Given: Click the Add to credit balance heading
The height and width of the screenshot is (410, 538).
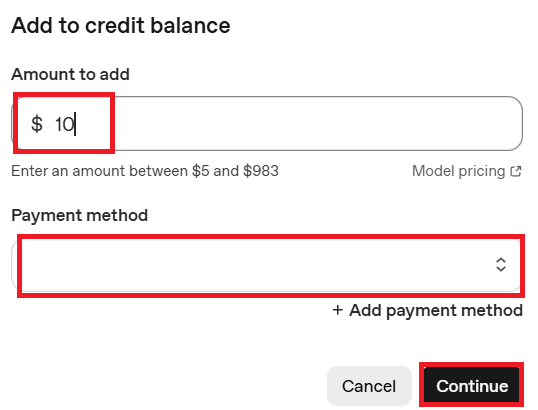Looking at the screenshot, I should point(121,26).
